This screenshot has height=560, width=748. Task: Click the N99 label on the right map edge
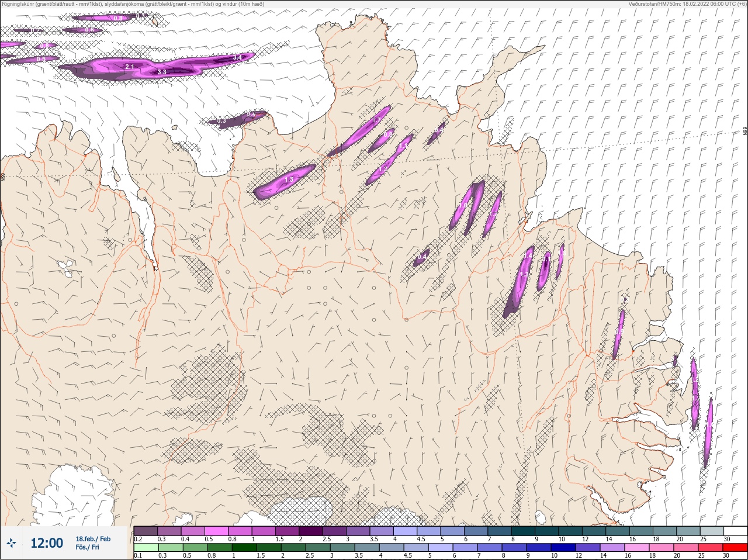pos(745,132)
